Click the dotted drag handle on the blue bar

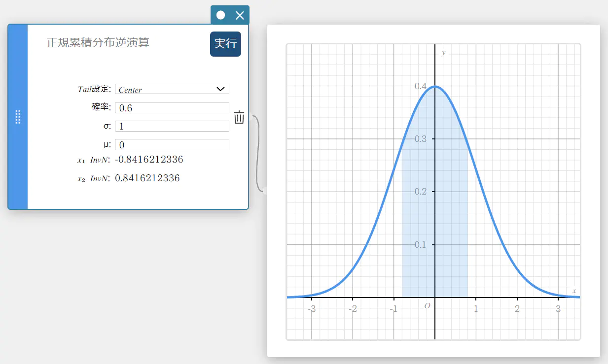point(18,117)
